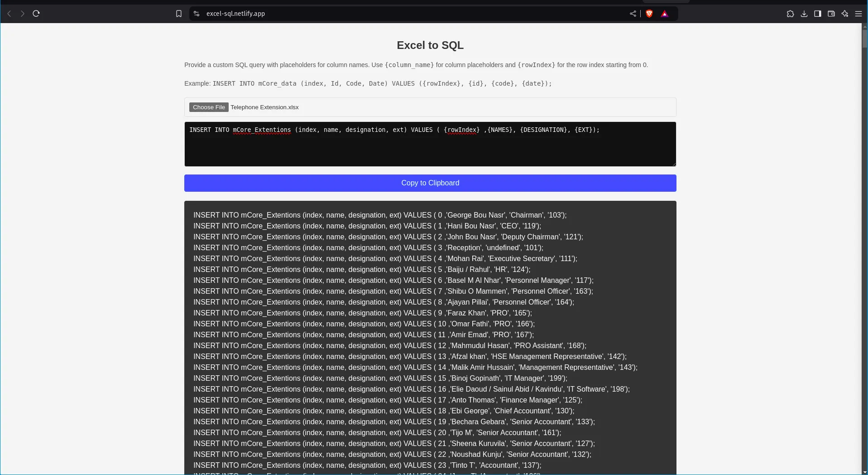Viewport: 868px width, 475px height.
Task: Toggle the browser sidebar panel
Action: [x=817, y=14]
